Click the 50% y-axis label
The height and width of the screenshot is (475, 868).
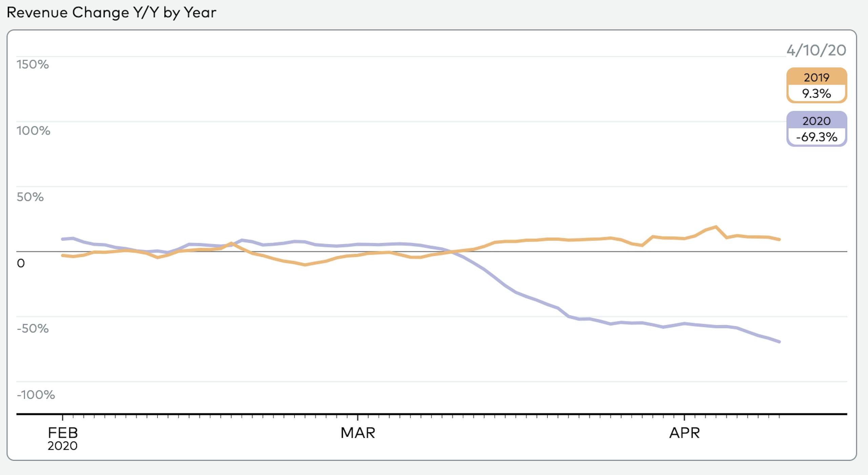pyautogui.click(x=30, y=197)
